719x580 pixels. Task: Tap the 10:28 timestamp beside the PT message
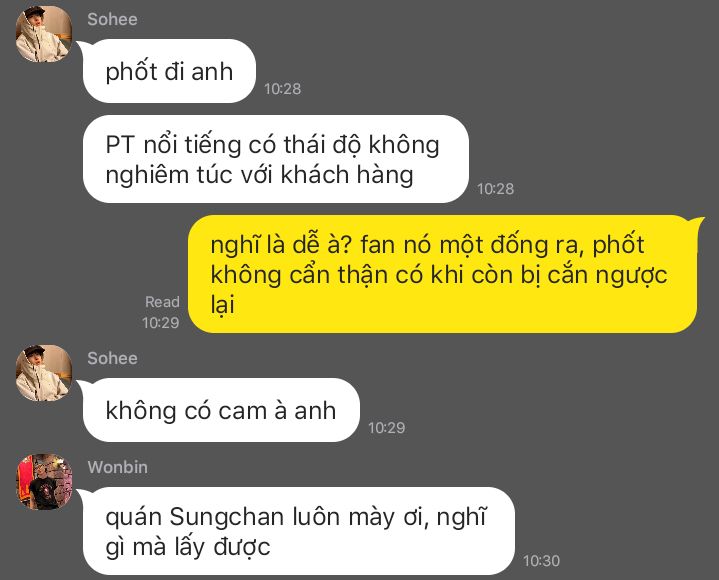[496, 188]
